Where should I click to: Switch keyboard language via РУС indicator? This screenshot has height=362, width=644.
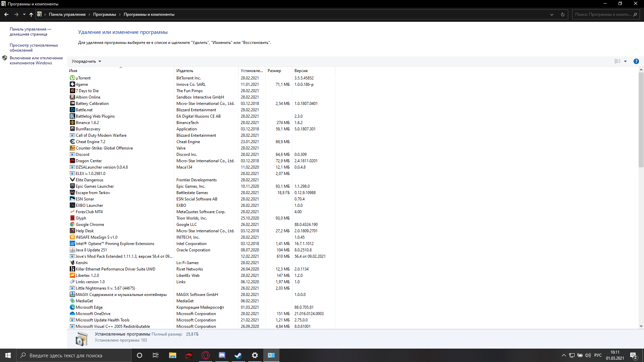click(x=598, y=355)
